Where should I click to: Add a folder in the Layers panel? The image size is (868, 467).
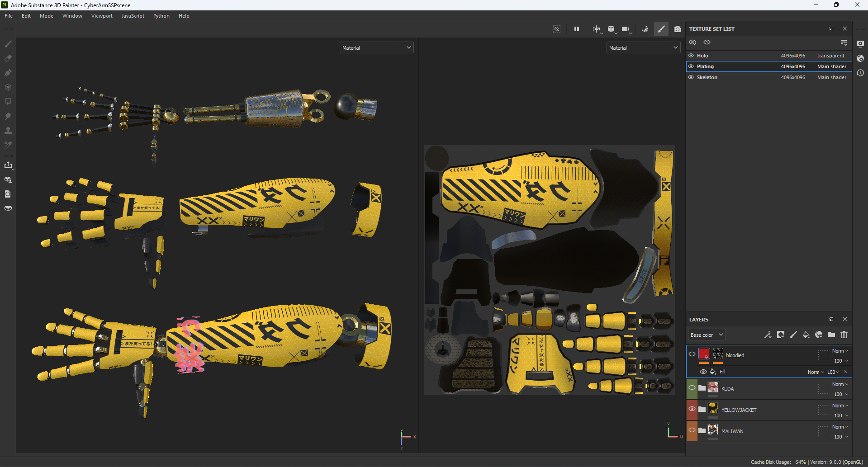(831, 335)
